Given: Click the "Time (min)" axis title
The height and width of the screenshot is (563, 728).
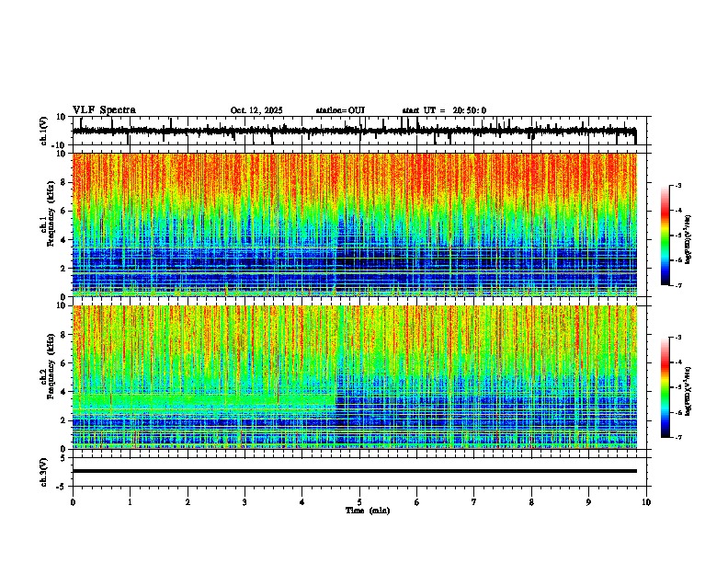Looking at the screenshot, I should [368, 511].
